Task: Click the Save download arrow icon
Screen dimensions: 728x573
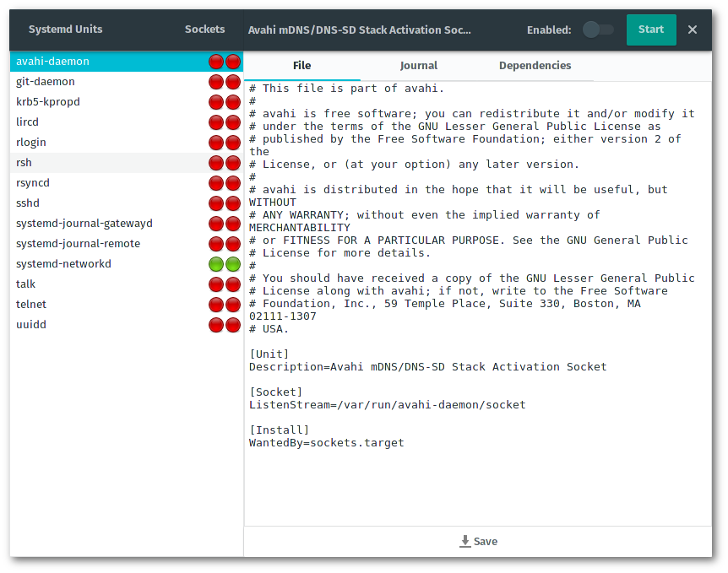Action: [x=465, y=541]
